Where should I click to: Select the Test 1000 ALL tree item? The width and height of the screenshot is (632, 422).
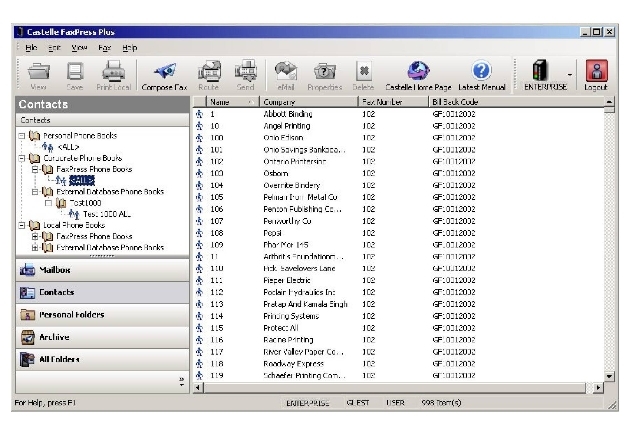pyautogui.click(x=108, y=214)
